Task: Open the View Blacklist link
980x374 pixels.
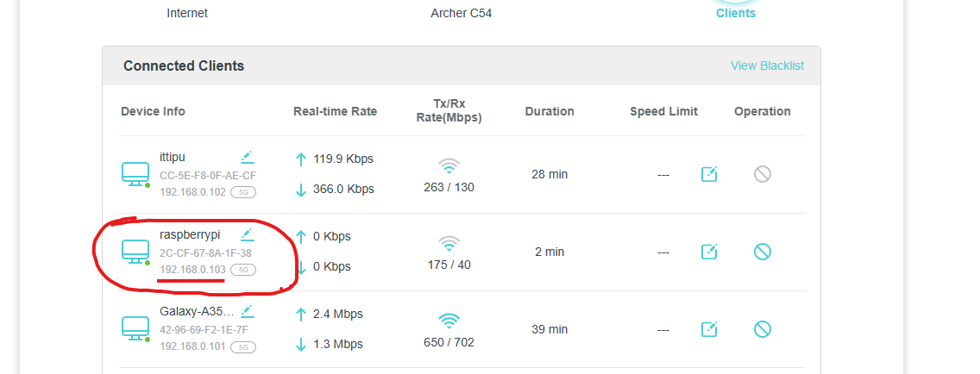Action: [x=767, y=65]
